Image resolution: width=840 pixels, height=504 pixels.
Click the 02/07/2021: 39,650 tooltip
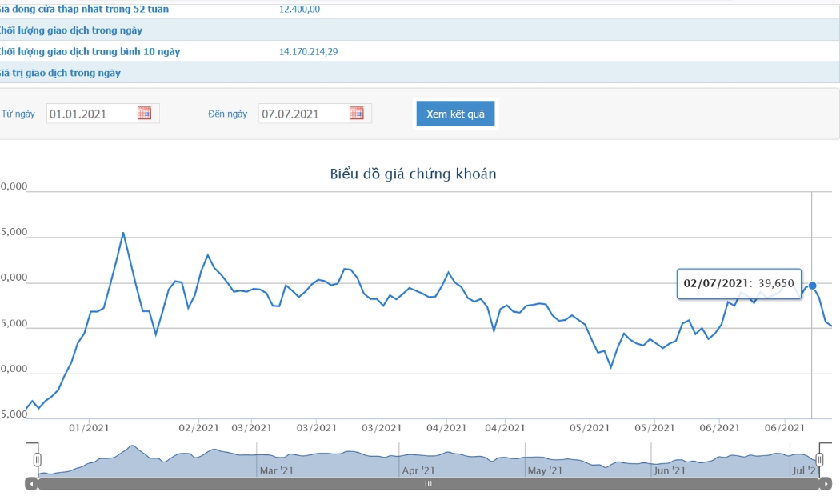pos(738,283)
